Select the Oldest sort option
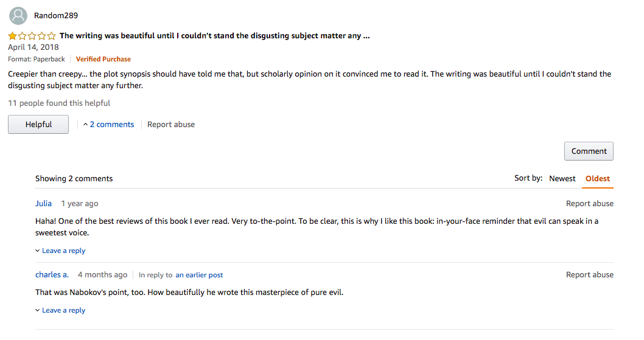This screenshot has width=644, height=340. 598,179
